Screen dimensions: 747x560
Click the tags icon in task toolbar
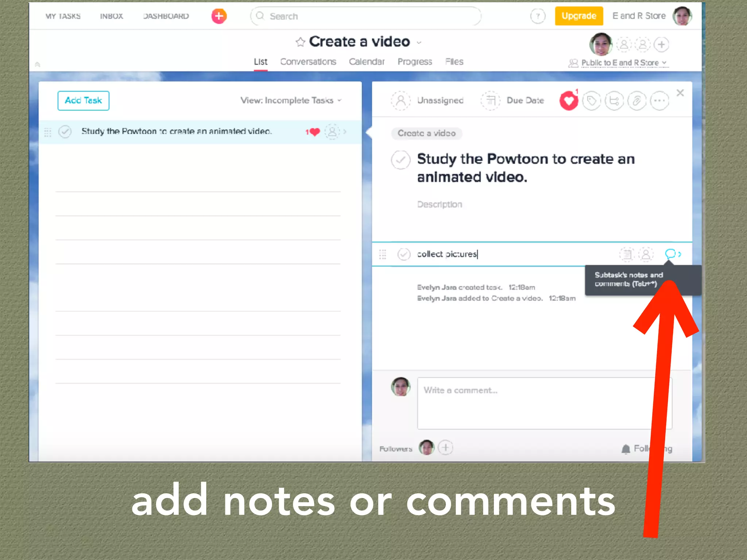pos(592,101)
